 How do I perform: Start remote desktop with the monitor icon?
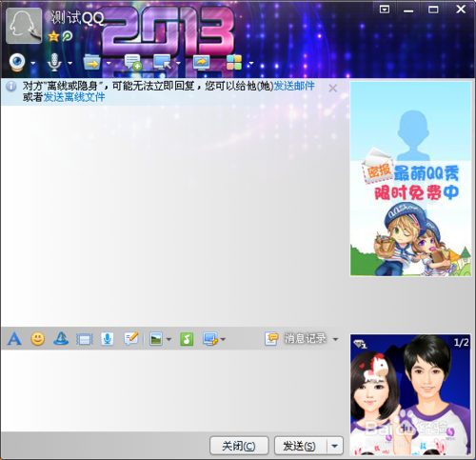click(163, 62)
